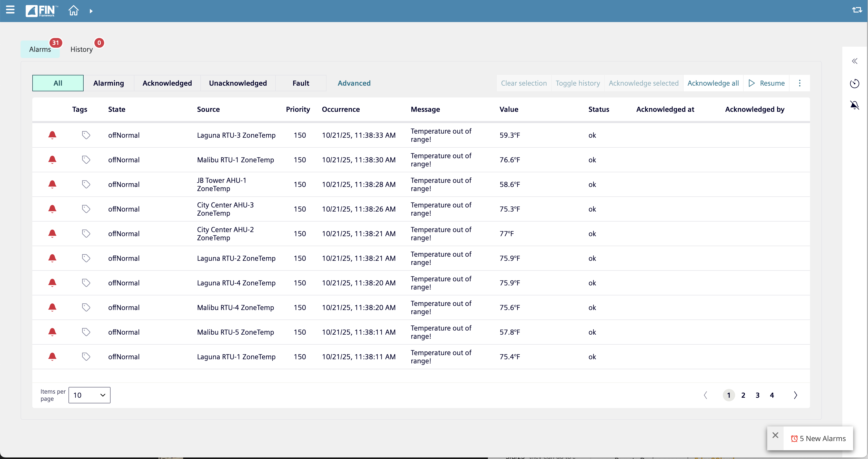
Task: Select the Alarming filter
Action: [108, 83]
